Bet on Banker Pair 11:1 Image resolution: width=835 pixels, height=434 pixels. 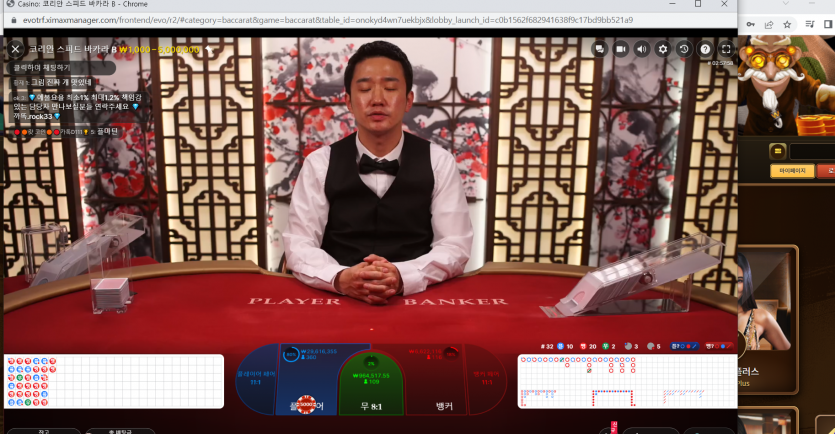point(486,379)
